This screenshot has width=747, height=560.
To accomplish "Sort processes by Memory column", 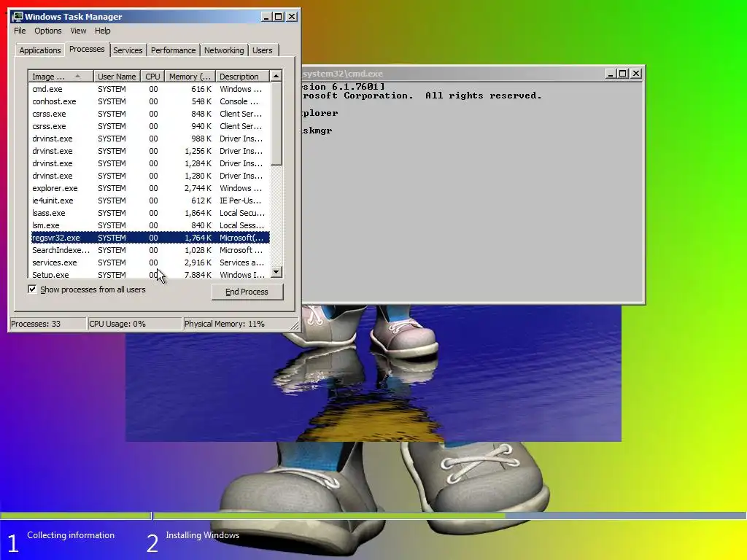I will click(190, 76).
